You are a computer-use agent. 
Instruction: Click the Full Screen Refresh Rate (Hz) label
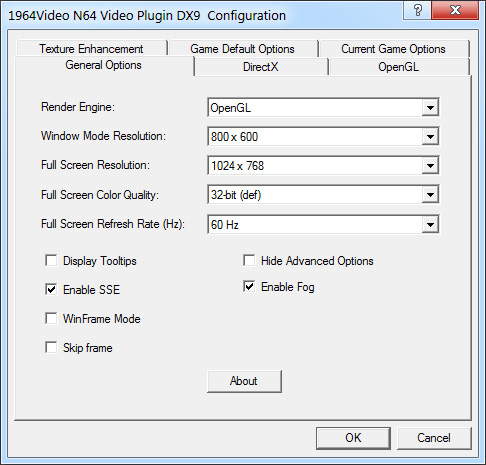[113, 224]
